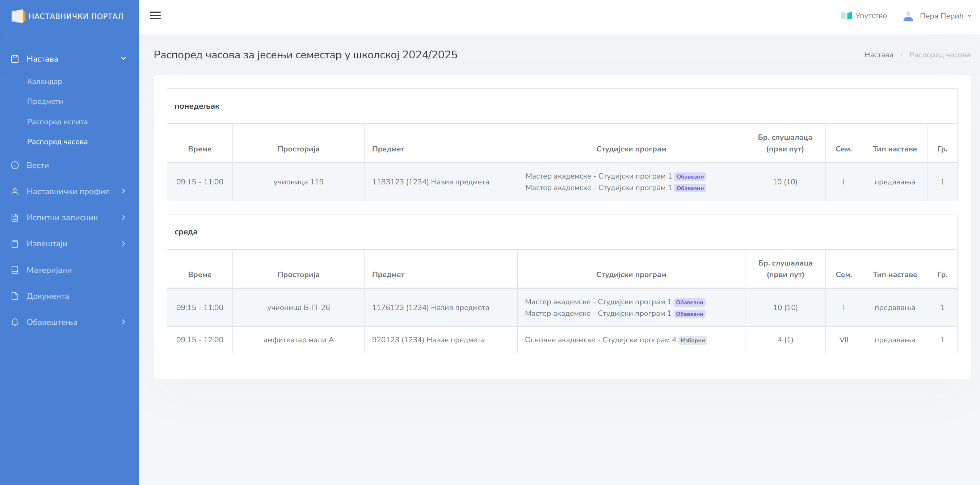The image size is (980, 485).
Task: Click the user avatar icon
Action: 908,16
